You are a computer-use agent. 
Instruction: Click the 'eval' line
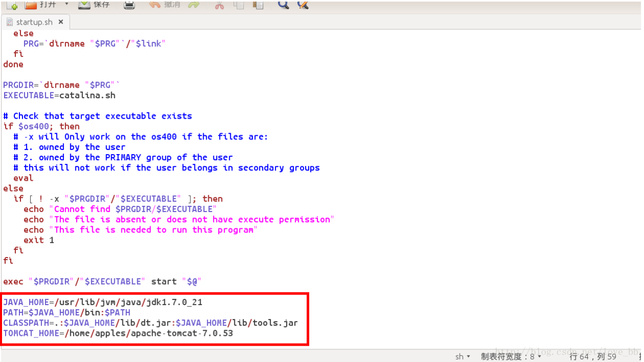(23, 178)
